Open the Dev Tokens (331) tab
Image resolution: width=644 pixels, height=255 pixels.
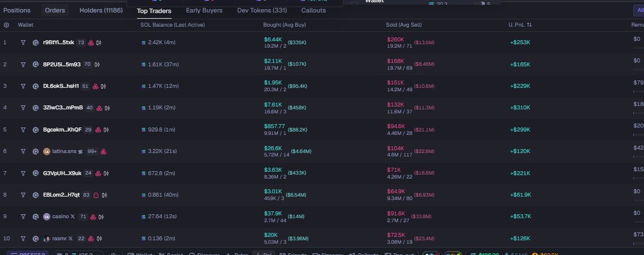point(262,10)
